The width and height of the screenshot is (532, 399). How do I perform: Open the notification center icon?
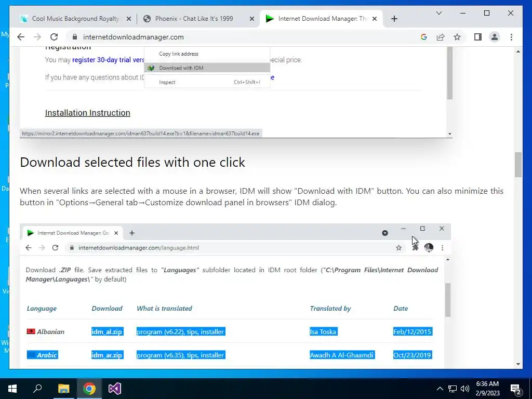516,389
